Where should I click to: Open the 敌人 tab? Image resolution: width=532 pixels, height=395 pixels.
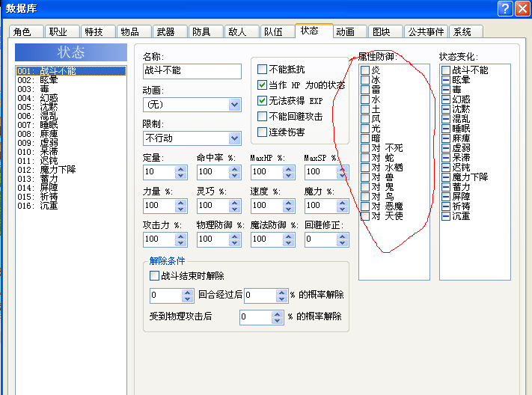pyautogui.click(x=242, y=32)
